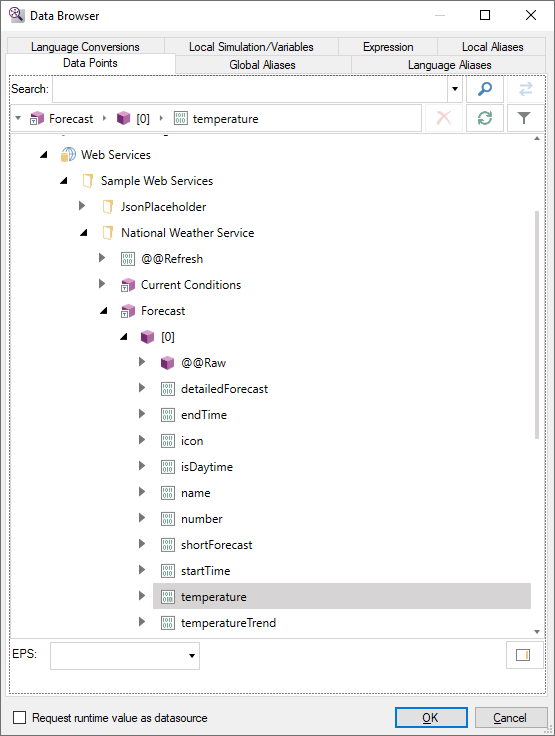Click the vertical scrollbar thumb
Image resolution: width=555 pixels, height=736 pixels.
[537, 325]
